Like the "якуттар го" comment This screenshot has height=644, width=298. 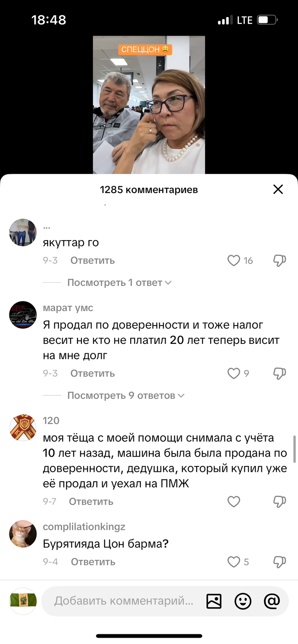coord(234,261)
